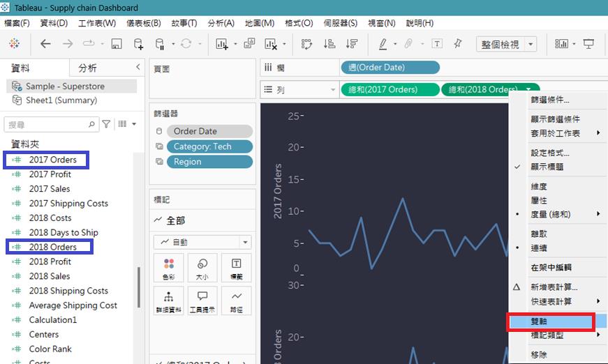
Task: Toggle 顯示標題 checked menu option
Action: [547, 167]
